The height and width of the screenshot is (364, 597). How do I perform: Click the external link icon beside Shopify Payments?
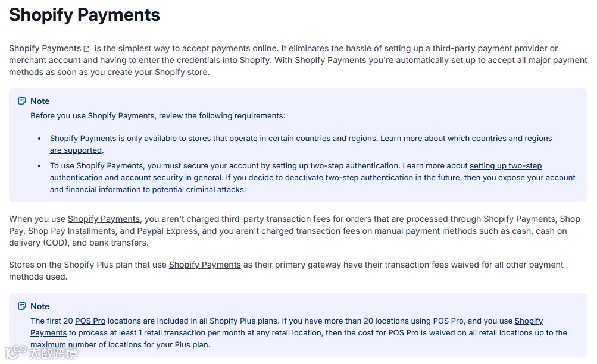point(87,49)
